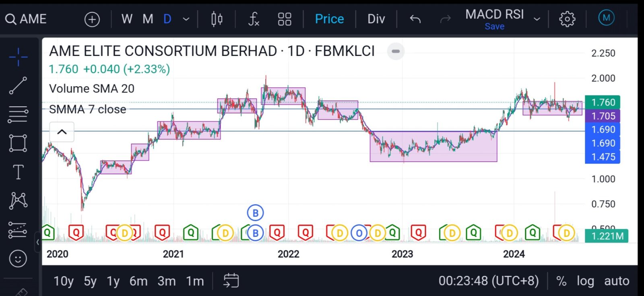This screenshot has height=296, width=644.
Task: Toggle the Div option
Action: (376, 19)
